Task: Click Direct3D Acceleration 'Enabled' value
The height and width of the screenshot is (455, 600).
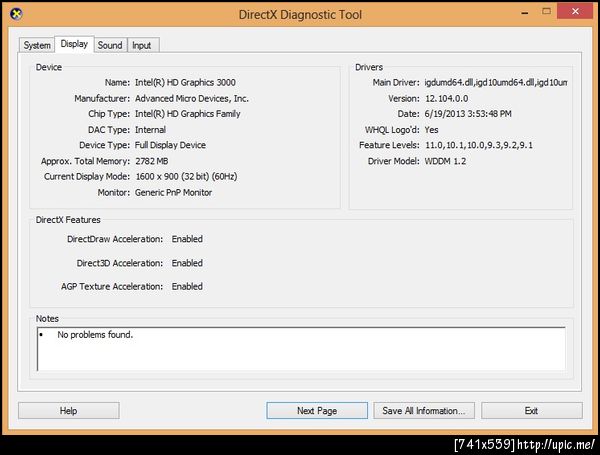Action: coord(187,263)
